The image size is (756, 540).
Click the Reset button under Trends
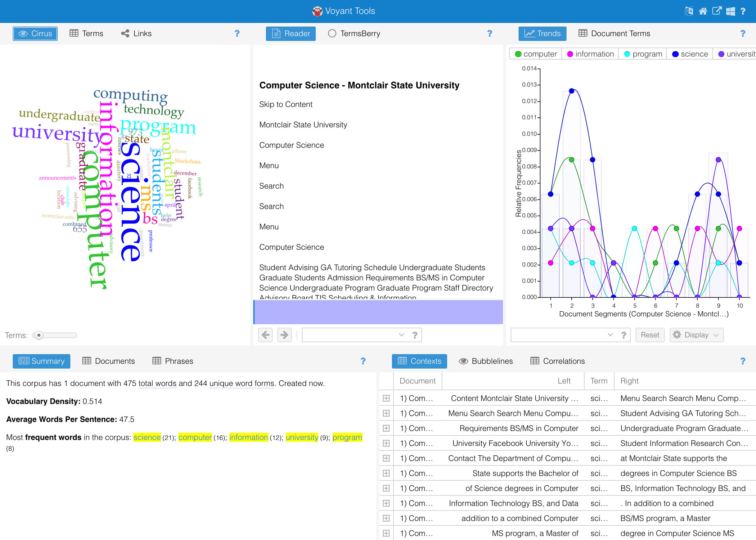pyautogui.click(x=650, y=335)
